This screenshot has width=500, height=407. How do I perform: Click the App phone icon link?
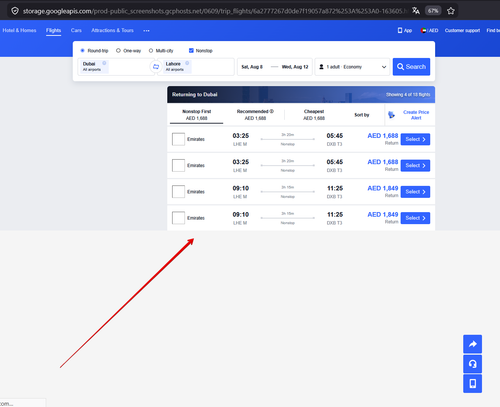point(405,30)
